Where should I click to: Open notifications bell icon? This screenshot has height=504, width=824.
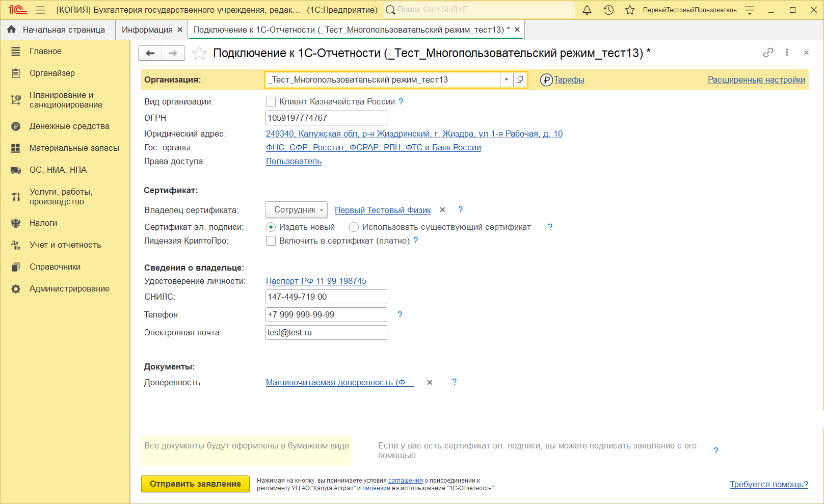pyautogui.click(x=587, y=10)
